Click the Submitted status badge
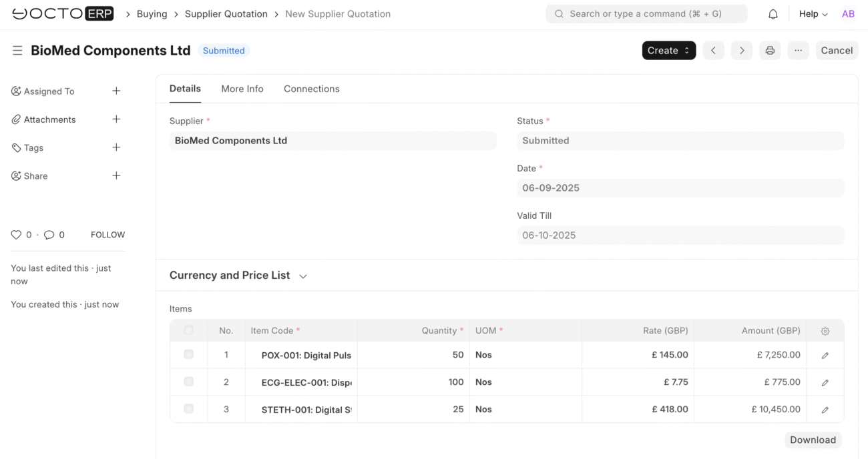Screen dimensions: 868x459 coord(224,51)
